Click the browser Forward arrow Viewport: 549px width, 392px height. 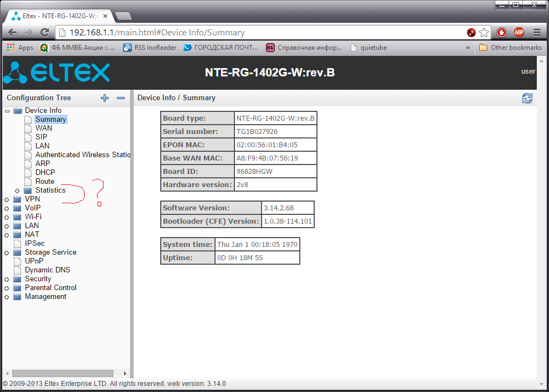(x=28, y=33)
